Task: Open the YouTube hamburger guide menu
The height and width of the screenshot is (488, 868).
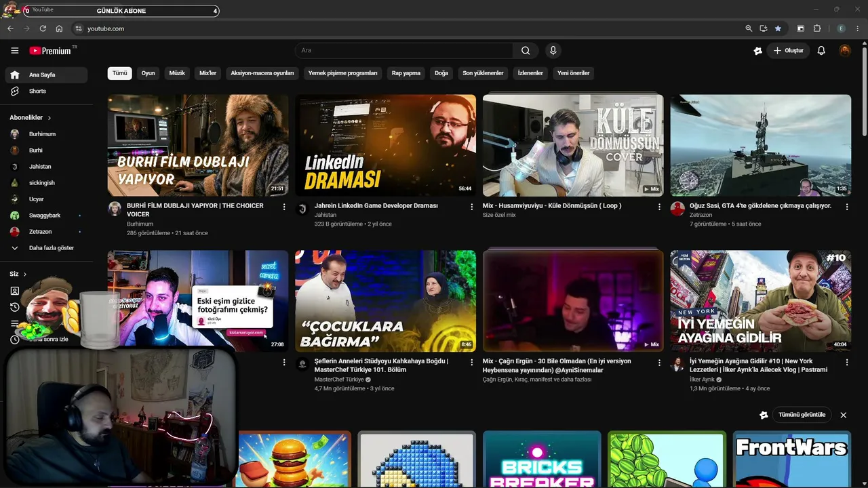Action: coord(14,51)
